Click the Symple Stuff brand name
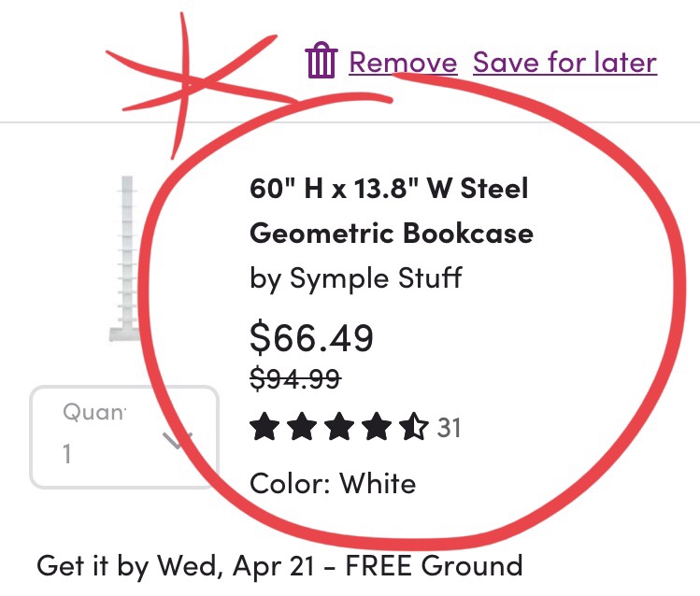The height and width of the screenshot is (596, 700). pos(376,277)
